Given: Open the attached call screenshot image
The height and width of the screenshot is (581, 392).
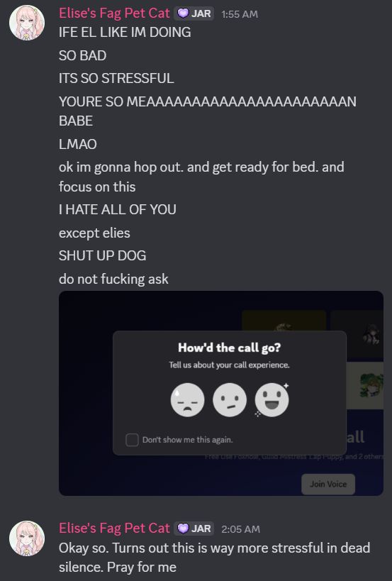Looking at the screenshot, I should click(x=221, y=393).
